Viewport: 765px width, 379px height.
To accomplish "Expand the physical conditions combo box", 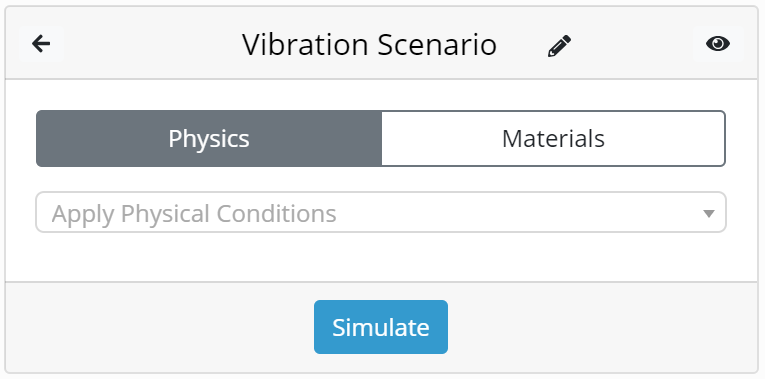I will (381, 212).
